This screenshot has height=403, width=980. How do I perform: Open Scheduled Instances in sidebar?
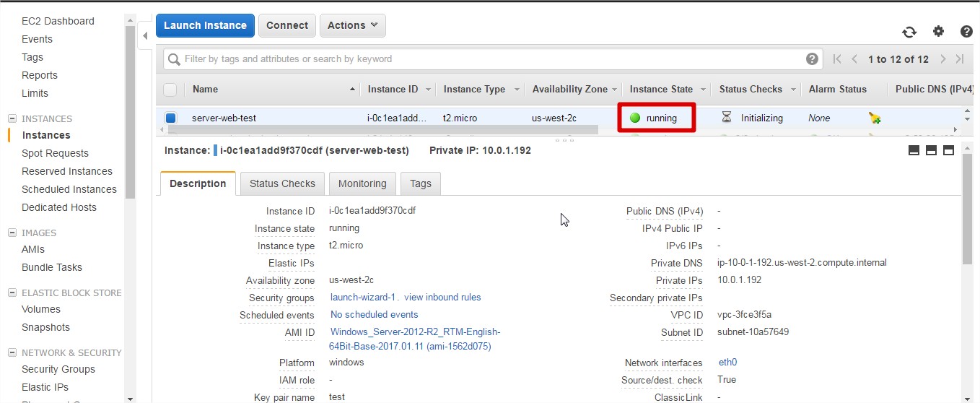coord(69,189)
